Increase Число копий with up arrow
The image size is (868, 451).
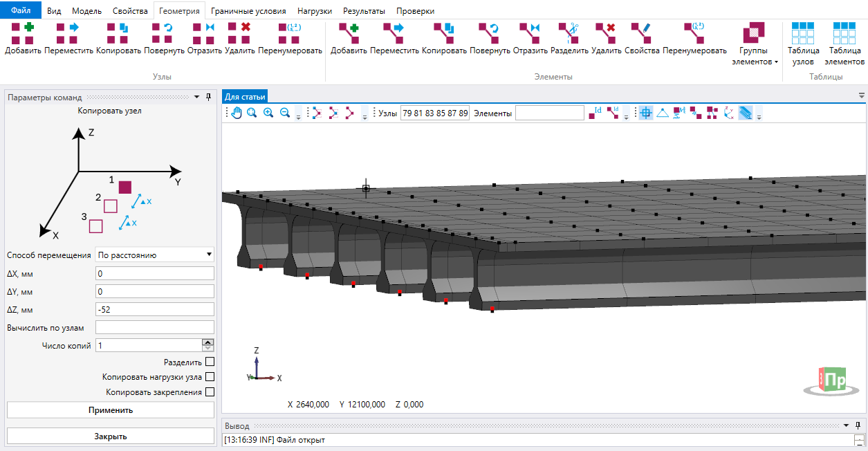coord(208,342)
